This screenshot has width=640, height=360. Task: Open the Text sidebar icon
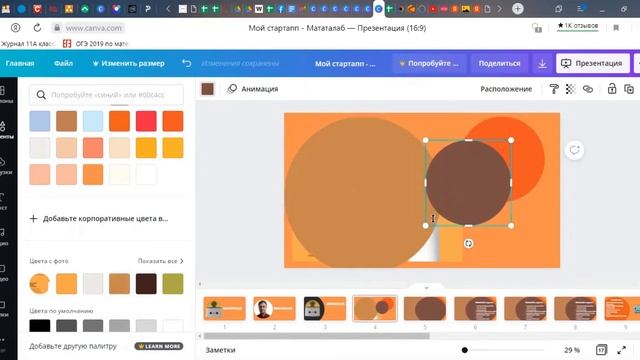[x=4, y=202]
